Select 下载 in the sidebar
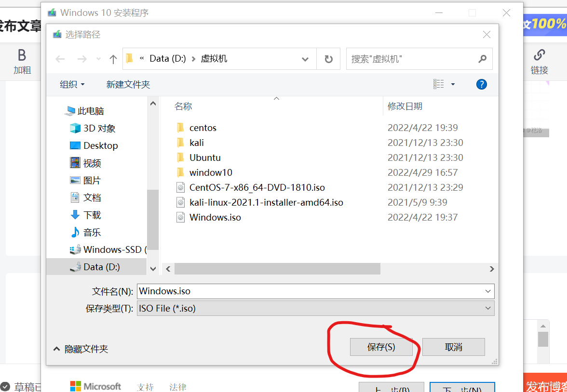Image resolution: width=567 pixels, height=392 pixels. [85, 215]
